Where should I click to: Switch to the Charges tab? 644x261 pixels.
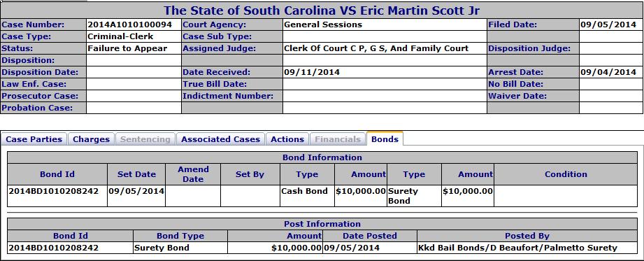tap(91, 139)
